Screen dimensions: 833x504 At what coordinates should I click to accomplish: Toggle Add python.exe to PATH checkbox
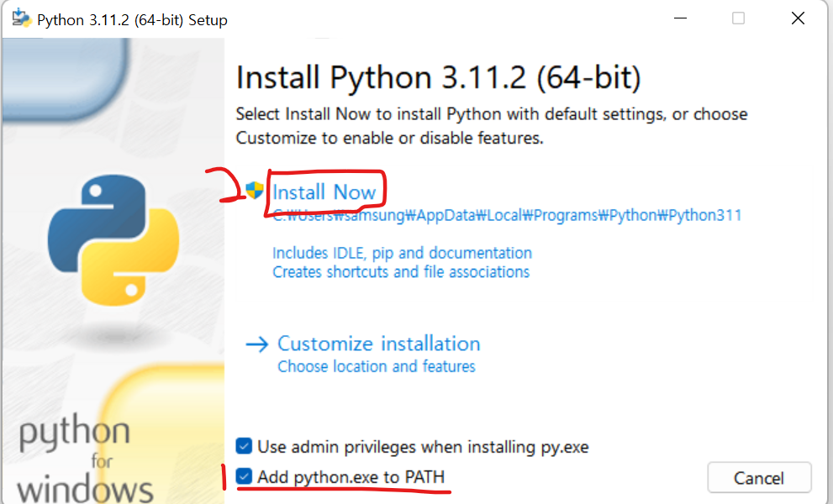click(244, 475)
